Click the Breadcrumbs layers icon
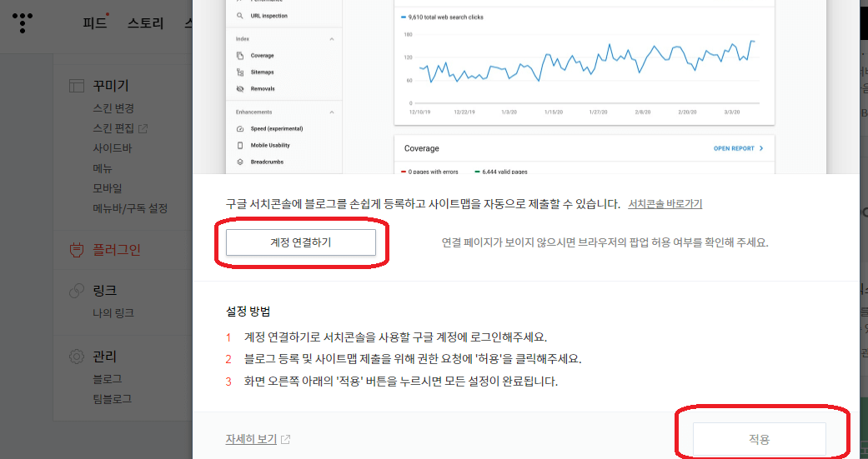 click(239, 162)
